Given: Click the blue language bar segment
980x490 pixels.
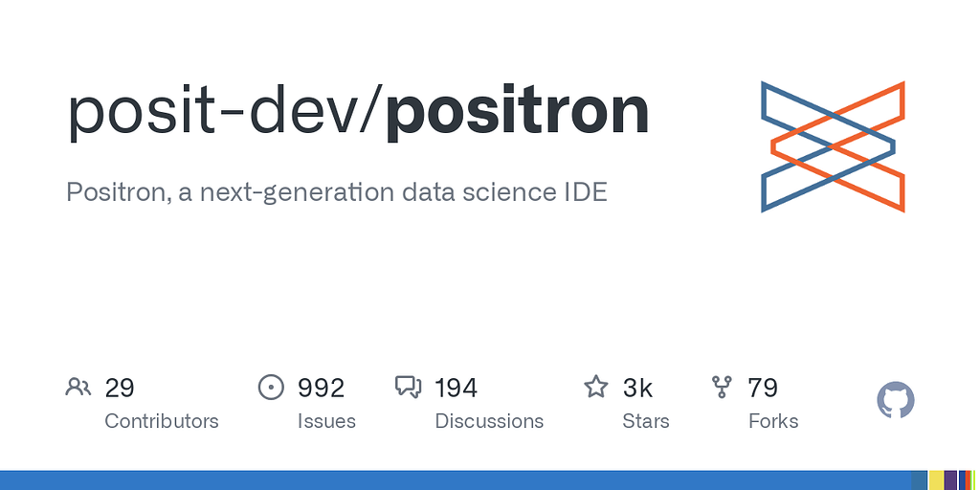Looking at the screenshot, I should pyautogui.click(x=455, y=480).
